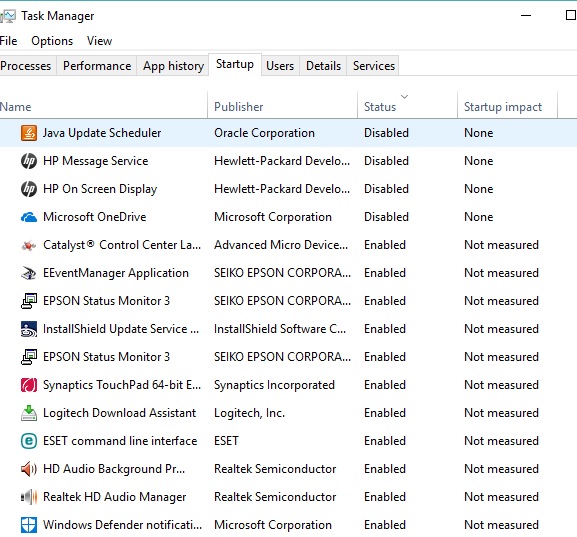Select the HP On Screen Display entry
Viewport: 577px width, 537px height.
tap(100, 189)
